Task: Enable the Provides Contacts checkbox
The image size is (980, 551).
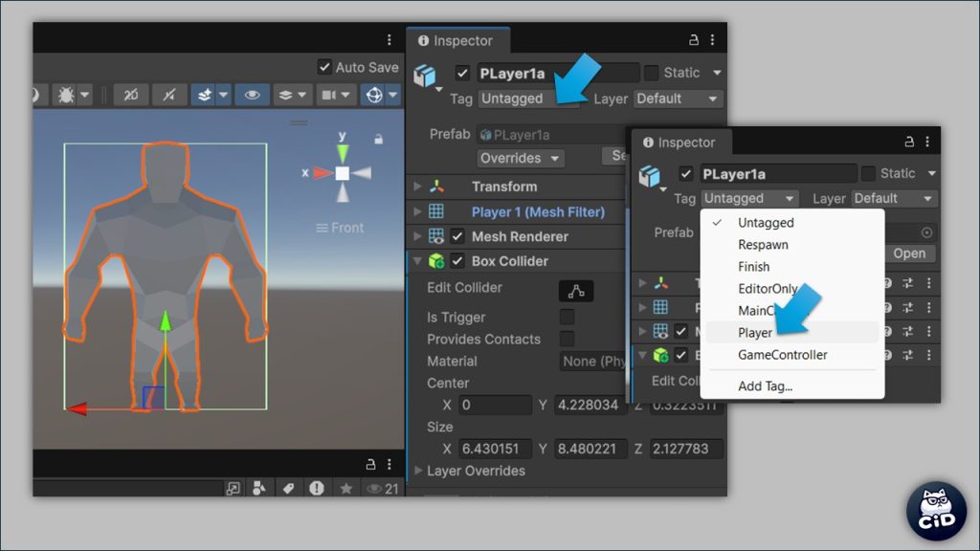Action: 568,339
